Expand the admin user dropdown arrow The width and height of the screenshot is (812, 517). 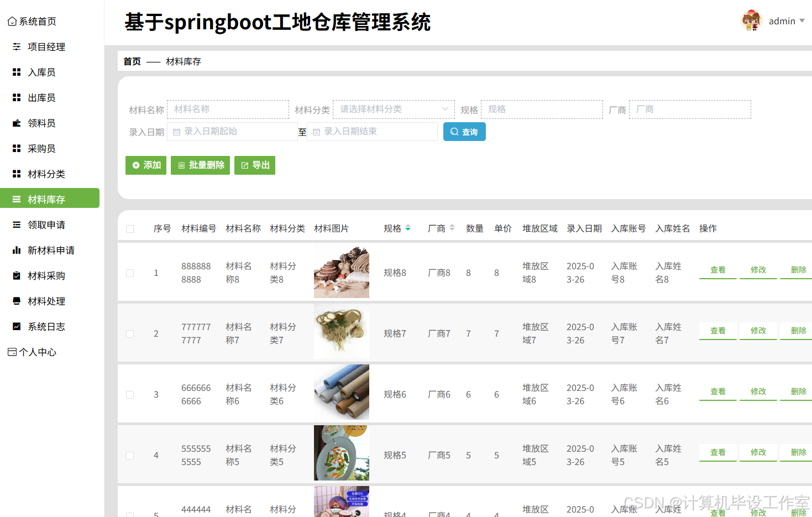(x=802, y=21)
